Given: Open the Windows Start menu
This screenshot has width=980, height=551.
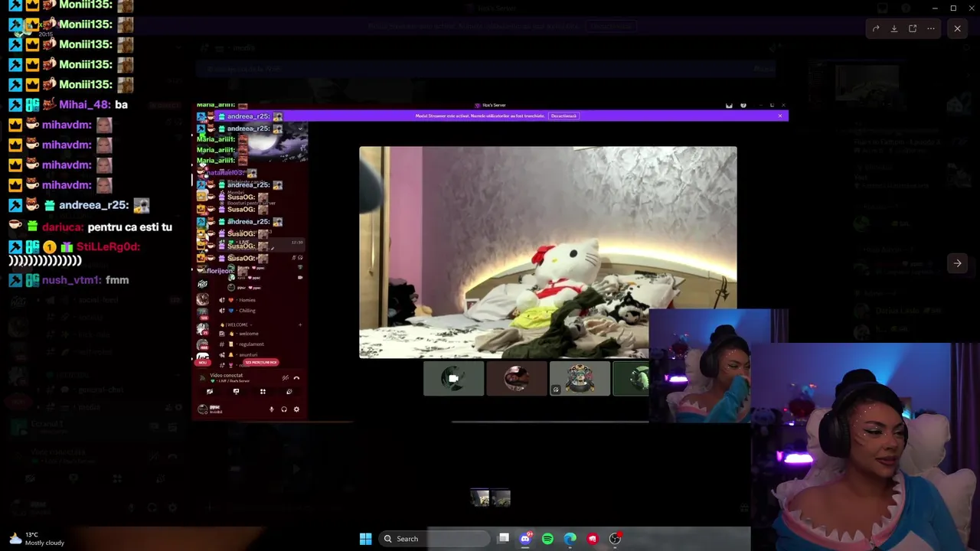Looking at the screenshot, I should [x=365, y=539].
